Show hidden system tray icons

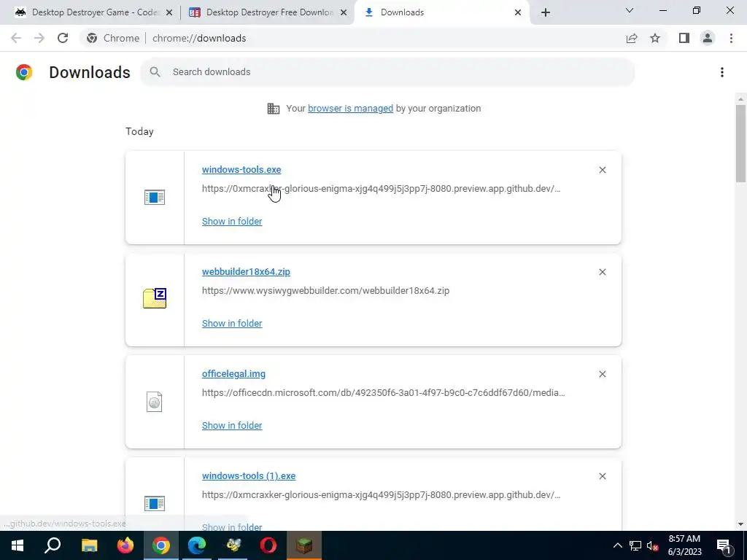(x=617, y=545)
